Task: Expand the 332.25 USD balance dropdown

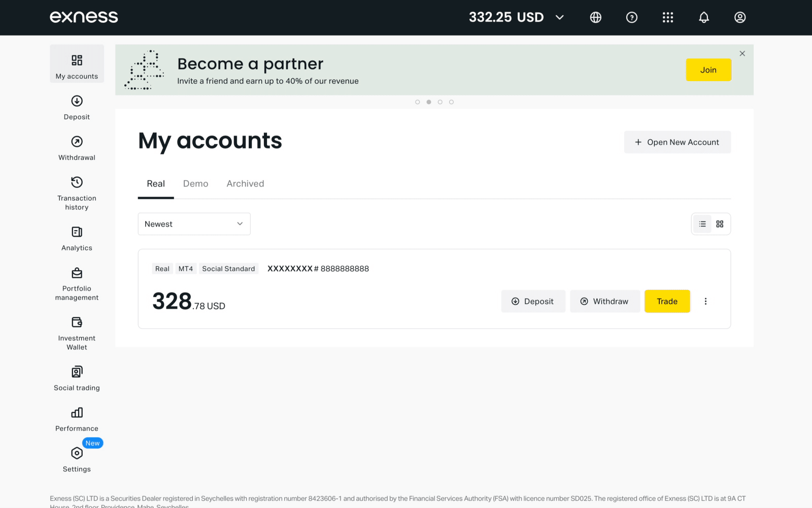Action: (x=516, y=17)
